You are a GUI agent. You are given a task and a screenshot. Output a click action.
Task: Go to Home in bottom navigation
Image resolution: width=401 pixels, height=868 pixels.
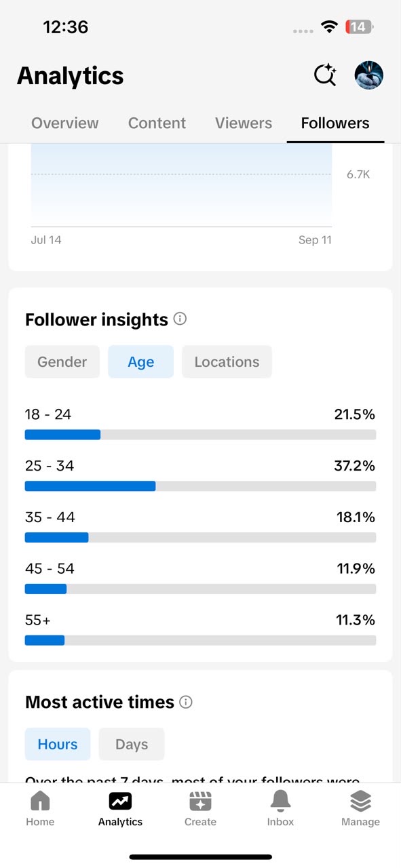(x=40, y=809)
